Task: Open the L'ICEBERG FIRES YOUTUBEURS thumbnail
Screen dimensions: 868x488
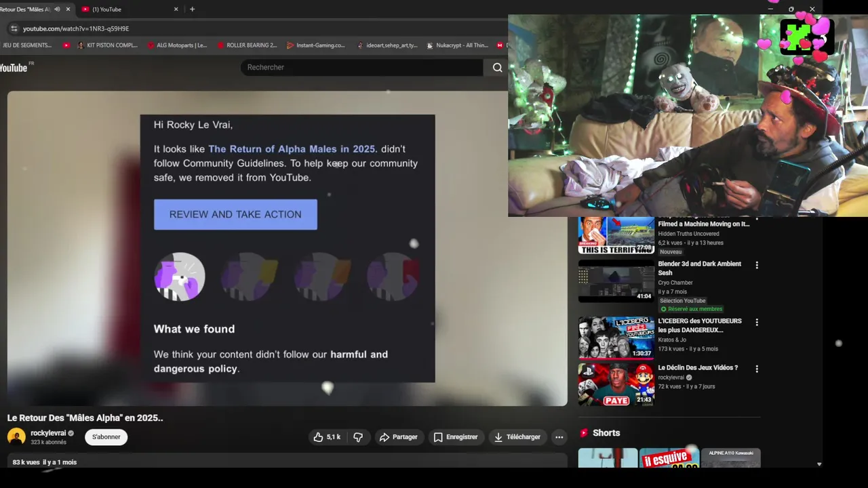Action: click(x=616, y=338)
